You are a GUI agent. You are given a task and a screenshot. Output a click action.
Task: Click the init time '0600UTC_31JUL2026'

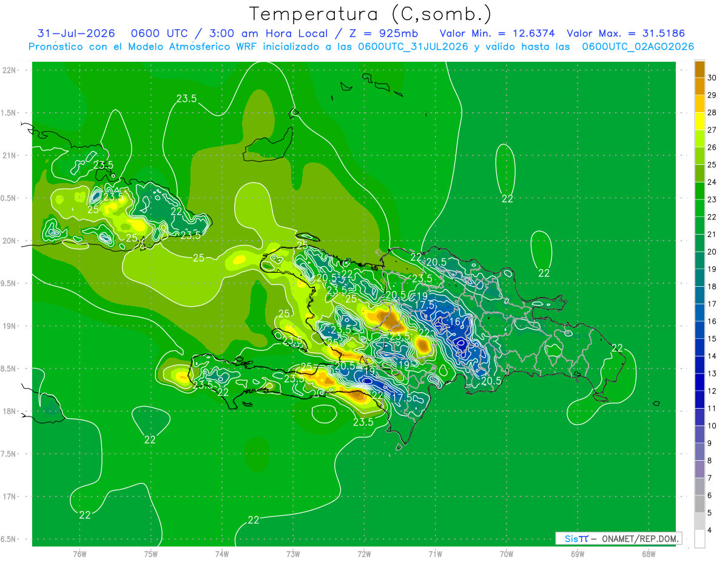tap(413, 47)
